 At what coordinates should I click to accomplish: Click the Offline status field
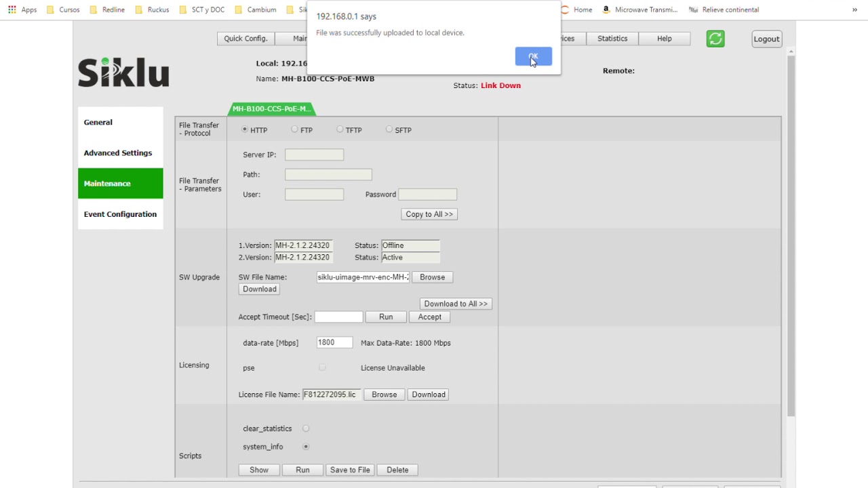coord(410,245)
